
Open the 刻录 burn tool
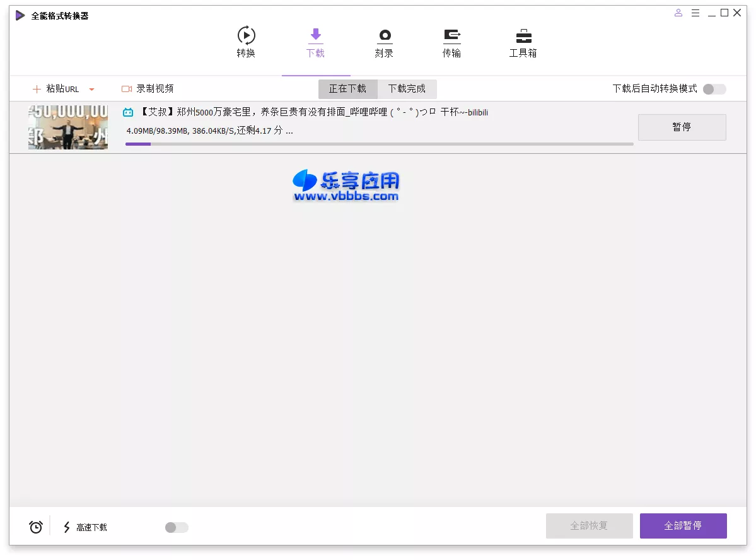(x=383, y=42)
